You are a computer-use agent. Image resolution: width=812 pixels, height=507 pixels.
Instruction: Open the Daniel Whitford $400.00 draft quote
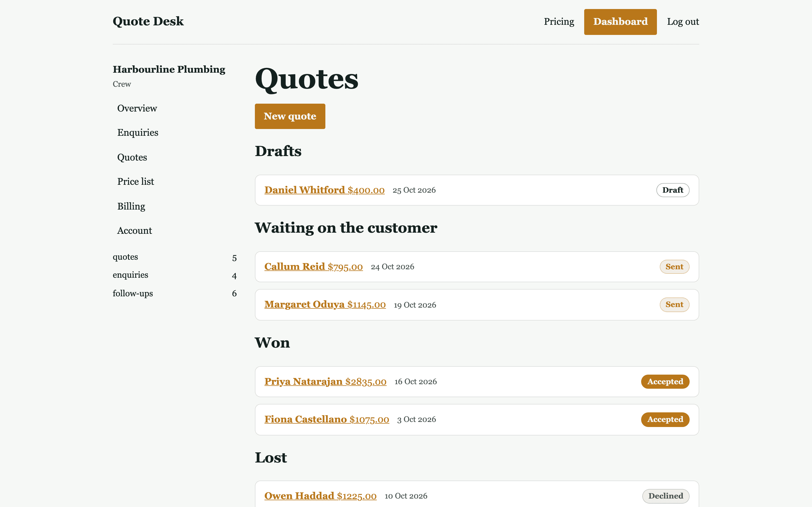(x=324, y=190)
